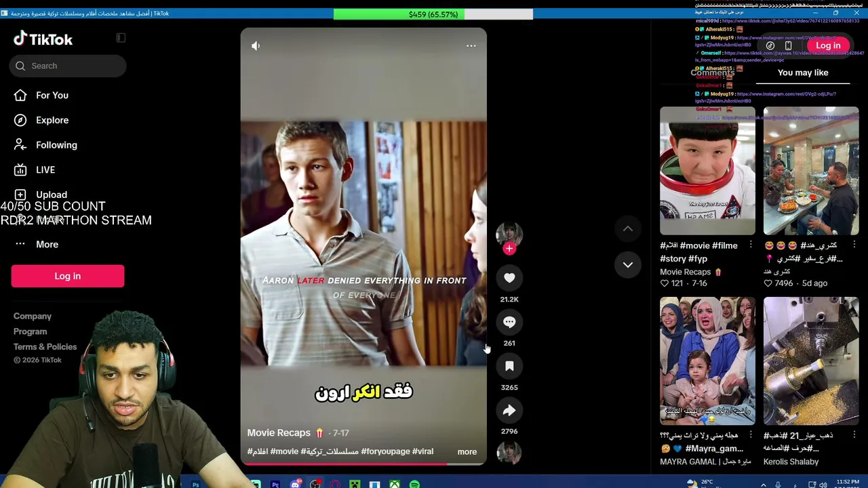Open Xbox app from the taskbar
This screenshot has height=488, width=868.
coord(395,485)
